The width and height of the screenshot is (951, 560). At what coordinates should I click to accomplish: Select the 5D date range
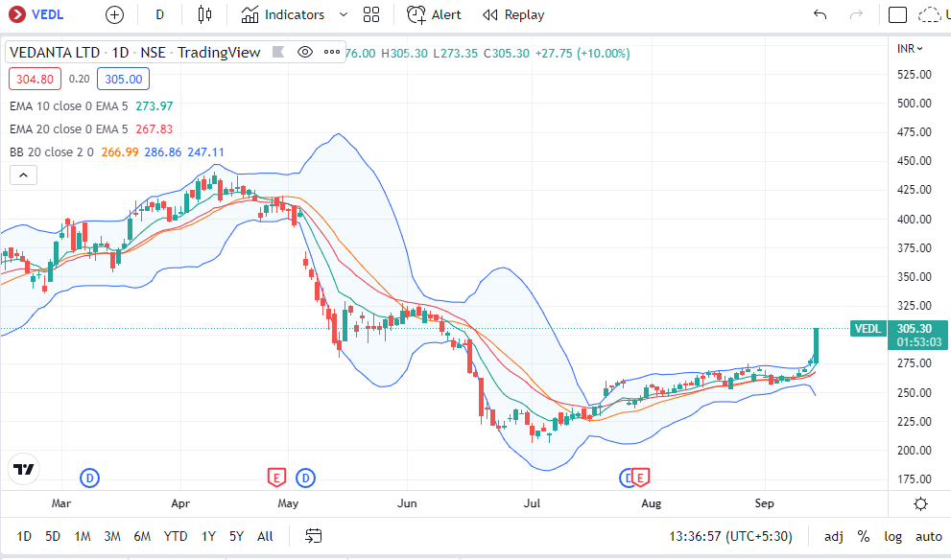[53, 536]
